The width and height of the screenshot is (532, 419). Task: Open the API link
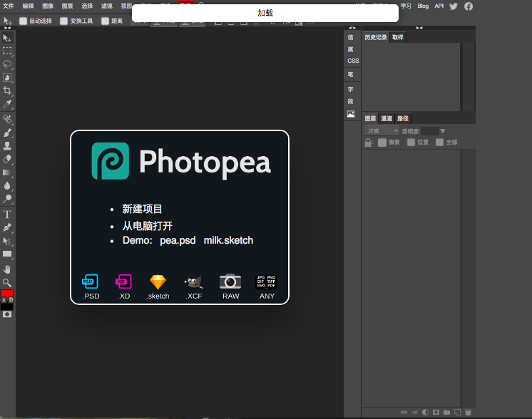coord(439,6)
